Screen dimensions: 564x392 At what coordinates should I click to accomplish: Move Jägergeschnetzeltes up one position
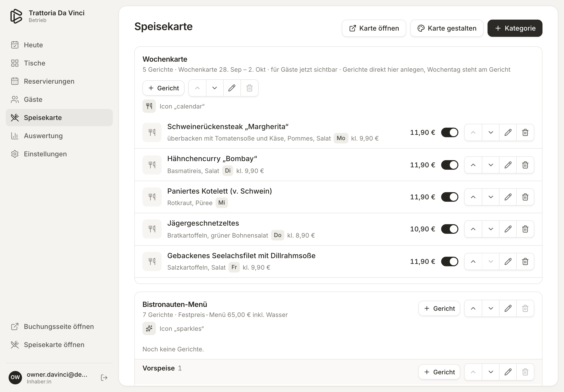[x=473, y=229]
